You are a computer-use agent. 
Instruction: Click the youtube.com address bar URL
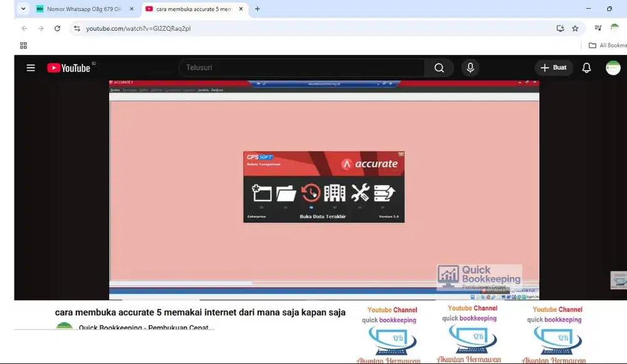(x=139, y=28)
